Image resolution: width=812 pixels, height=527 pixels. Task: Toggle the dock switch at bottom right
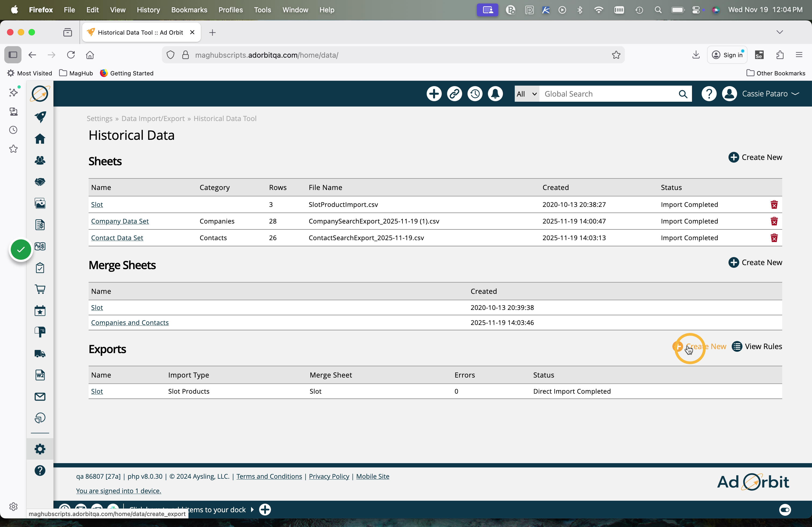(x=785, y=510)
